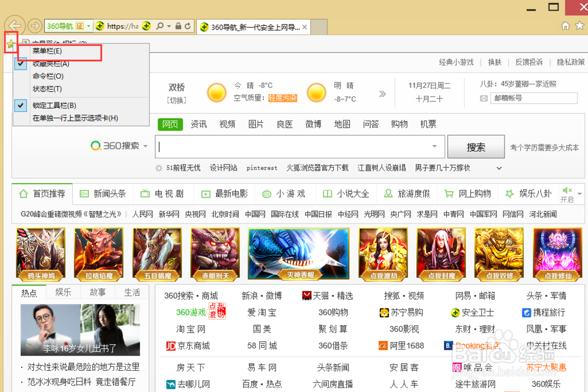Switch to 图片 search tab
The height and width of the screenshot is (392, 588).
[x=256, y=124]
